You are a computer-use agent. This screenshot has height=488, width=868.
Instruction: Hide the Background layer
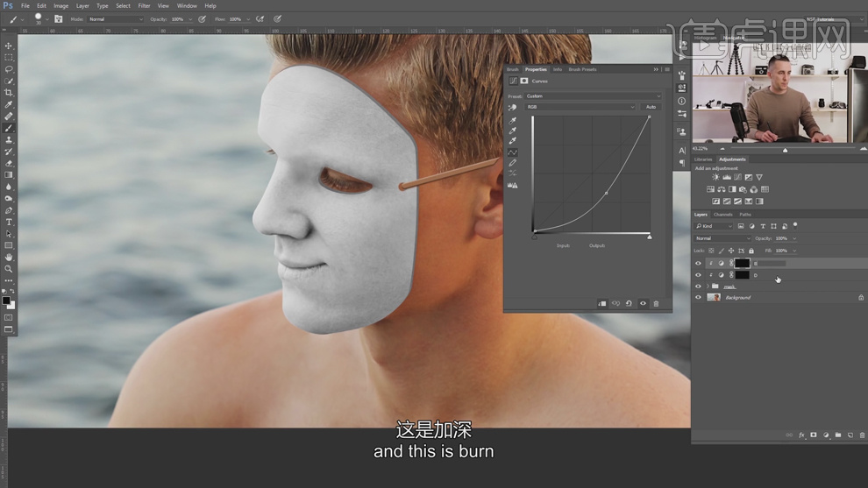(x=698, y=297)
